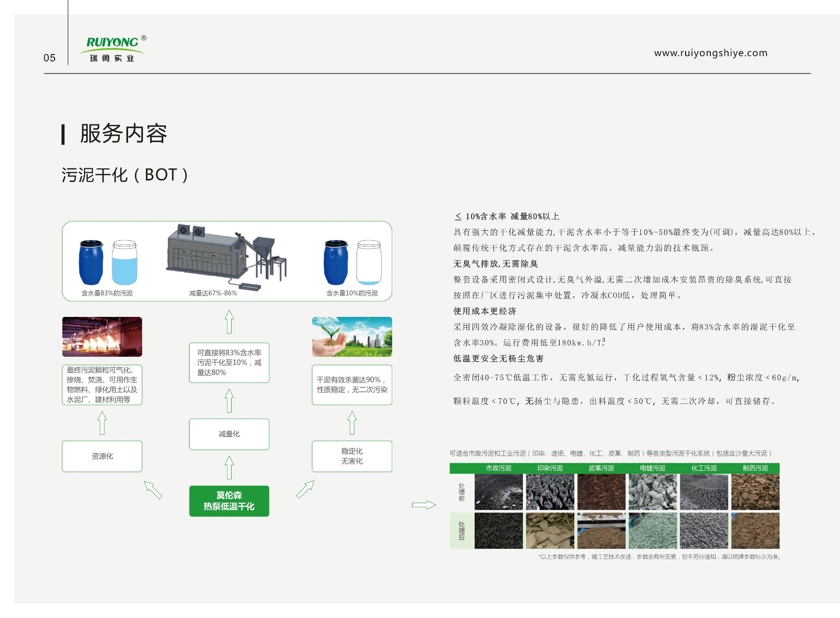Viewport: 840px width, 618px height.
Task: Open the 皮革污泥 before-treatment photo
Action: tap(602, 492)
